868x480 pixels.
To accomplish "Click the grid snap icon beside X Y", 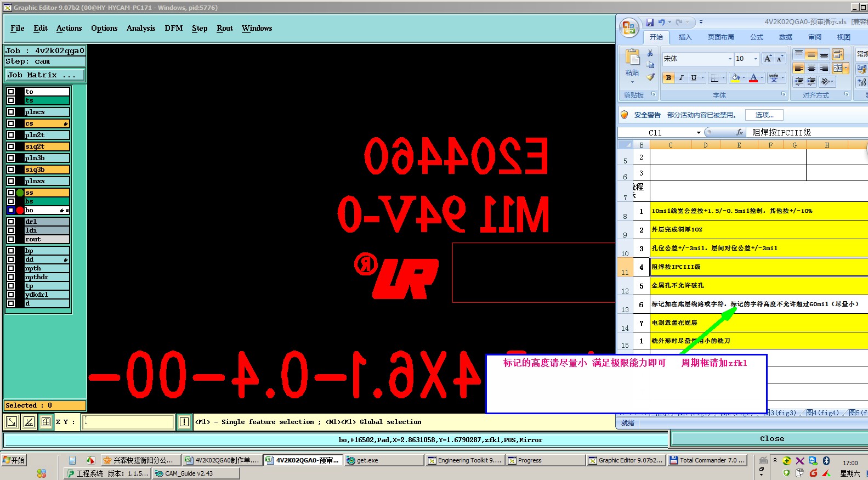I will tap(46, 422).
